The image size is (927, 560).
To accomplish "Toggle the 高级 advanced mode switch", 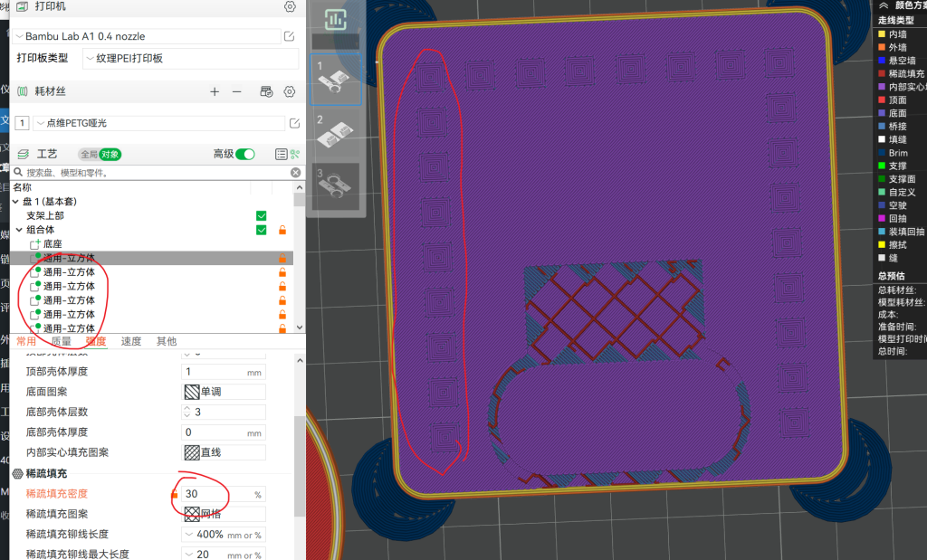I will pyautogui.click(x=245, y=154).
